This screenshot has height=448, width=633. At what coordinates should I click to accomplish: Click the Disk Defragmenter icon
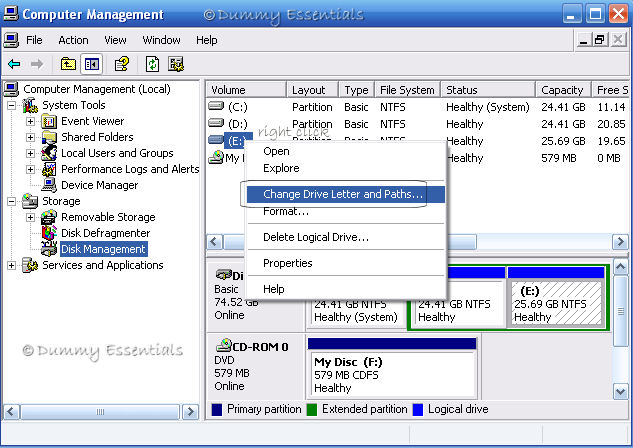pyautogui.click(x=49, y=233)
